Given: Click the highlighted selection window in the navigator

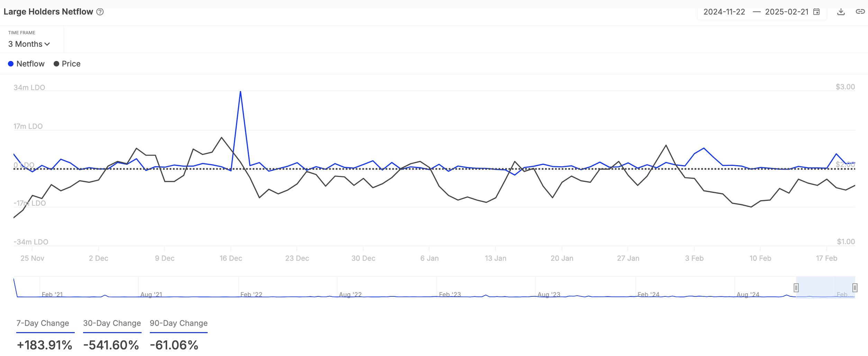Looking at the screenshot, I should click(825, 287).
